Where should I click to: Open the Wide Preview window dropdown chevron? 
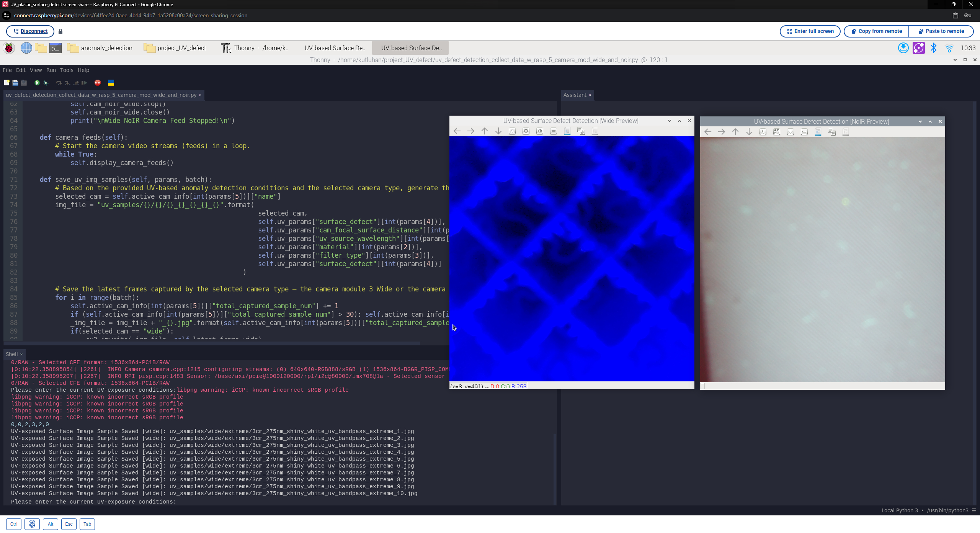point(669,121)
